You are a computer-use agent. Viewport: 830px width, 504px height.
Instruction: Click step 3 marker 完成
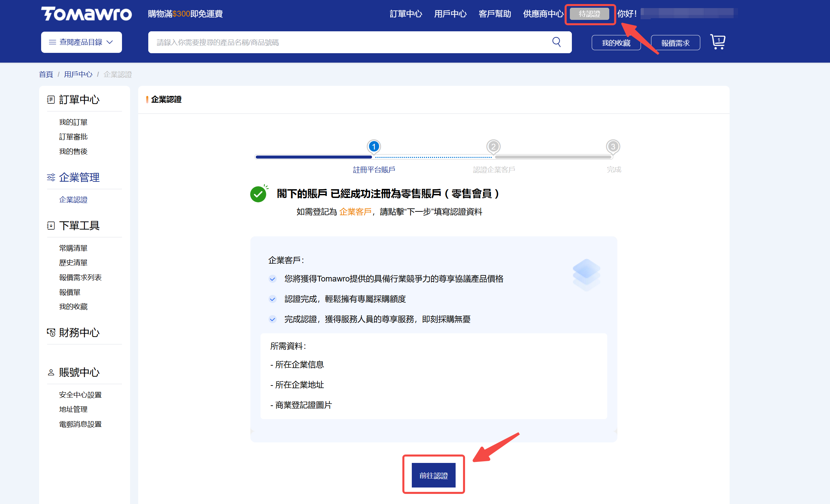pos(613,146)
